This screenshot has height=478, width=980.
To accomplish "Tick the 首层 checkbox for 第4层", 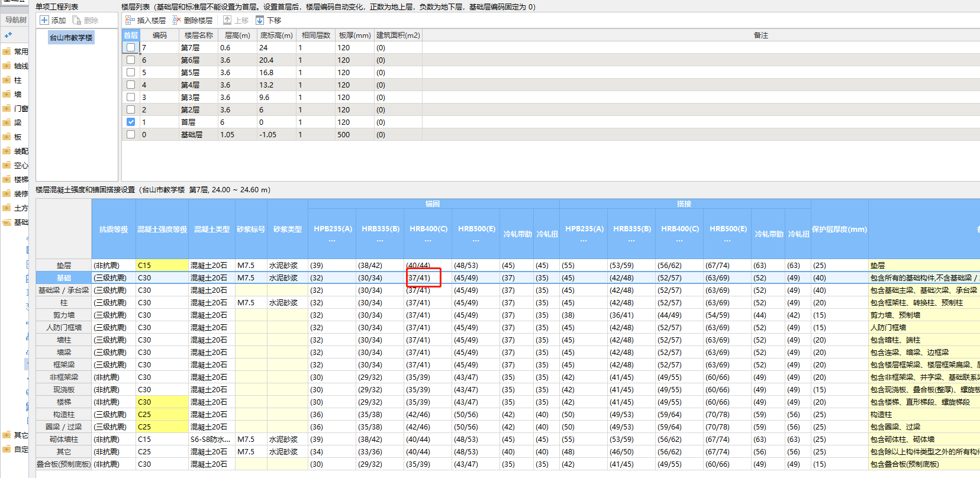I will coord(131,85).
